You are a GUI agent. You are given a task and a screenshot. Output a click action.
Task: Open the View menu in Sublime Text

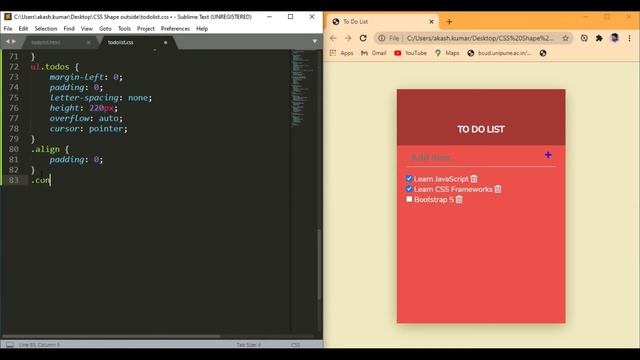click(x=87, y=29)
